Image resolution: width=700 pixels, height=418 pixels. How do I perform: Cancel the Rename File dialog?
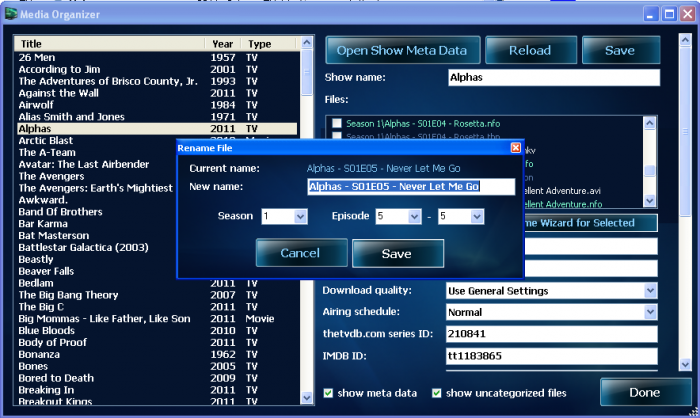(301, 253)
